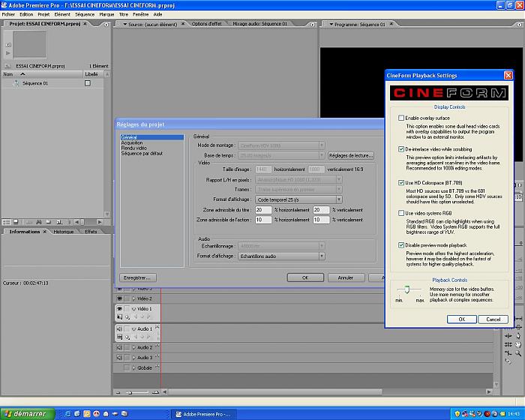Expand the Audio 3 track

point(134,358)
